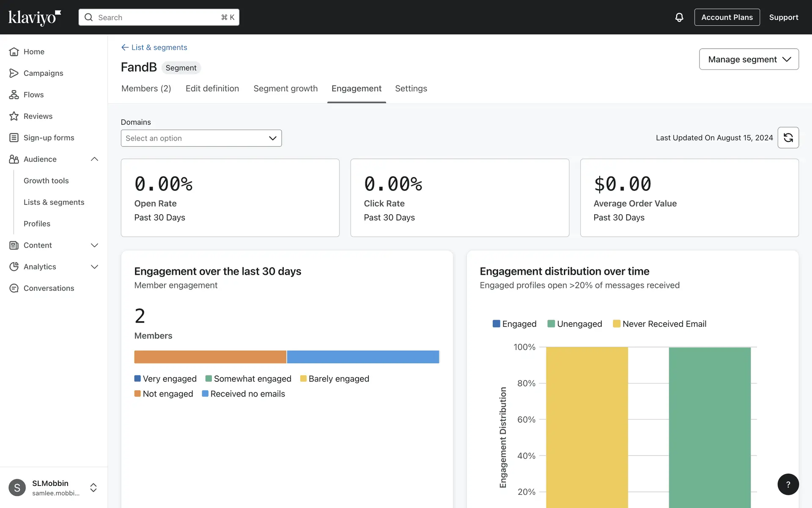Click the Account Plans button

[x=727, y=17]
